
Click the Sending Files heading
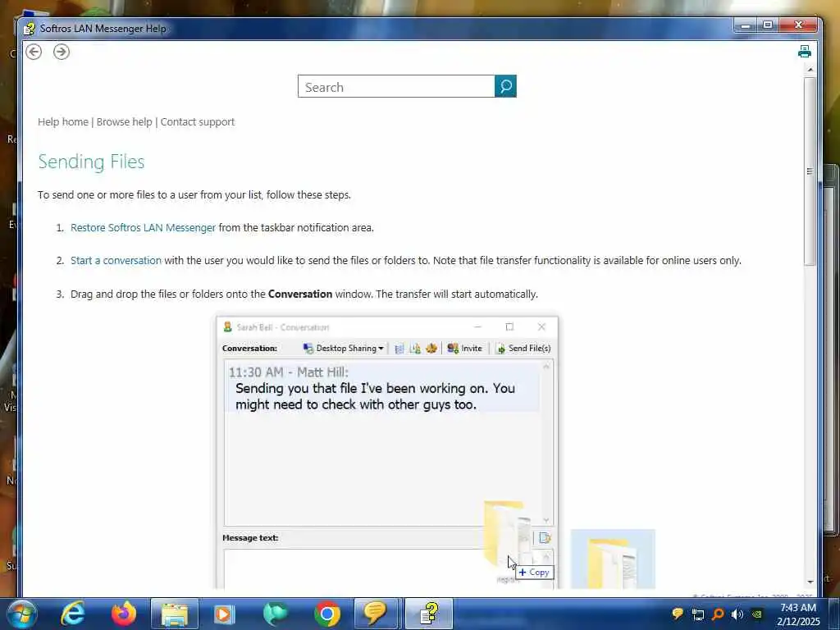click(x=91, y=162)
